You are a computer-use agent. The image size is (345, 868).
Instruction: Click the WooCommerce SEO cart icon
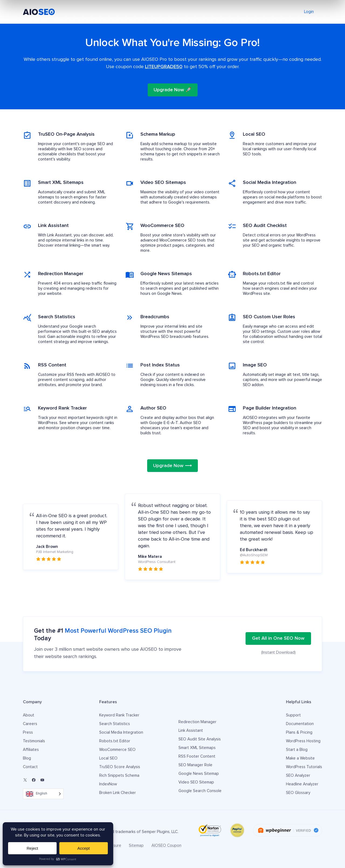pyautogui.click(x=129, y=226)
